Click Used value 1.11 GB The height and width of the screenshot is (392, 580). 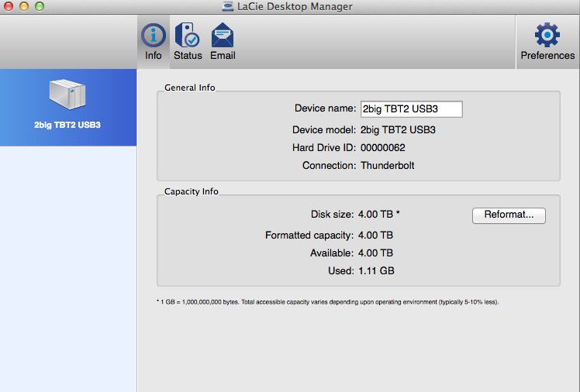click(x=376, y=271)
